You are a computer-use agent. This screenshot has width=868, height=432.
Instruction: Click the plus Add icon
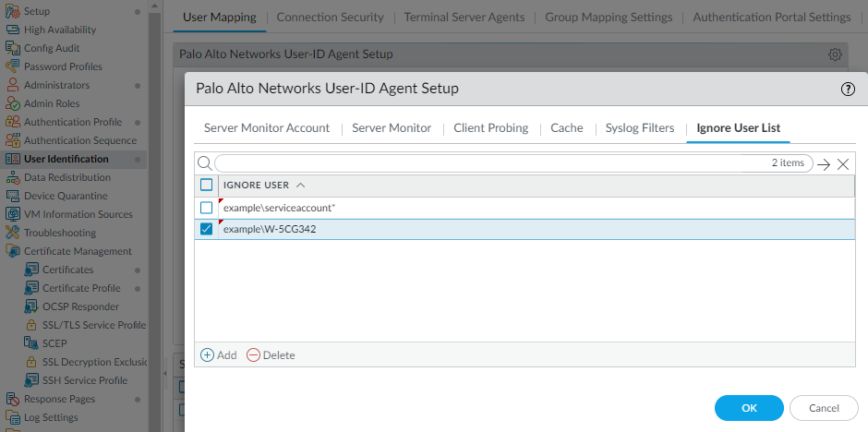(207, 355)
